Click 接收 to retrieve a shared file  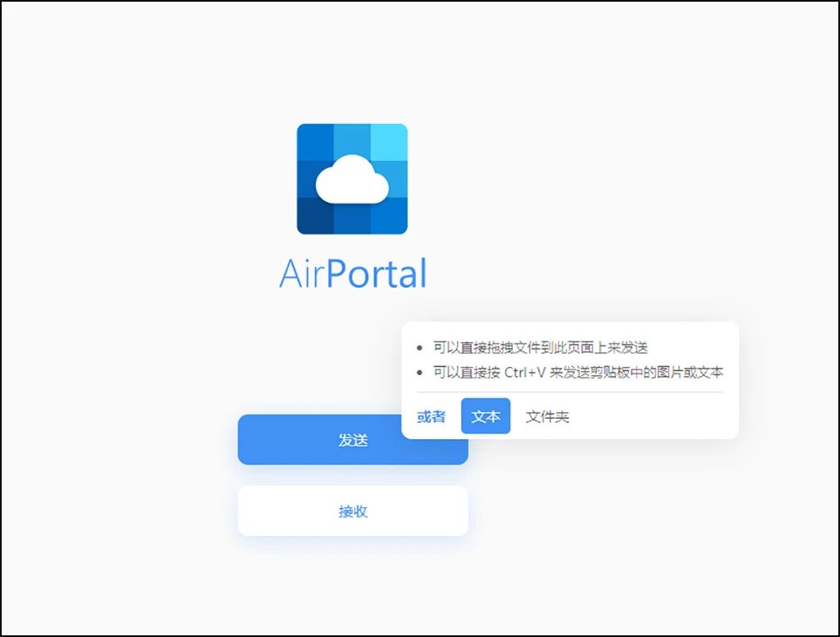click(353, 511)
